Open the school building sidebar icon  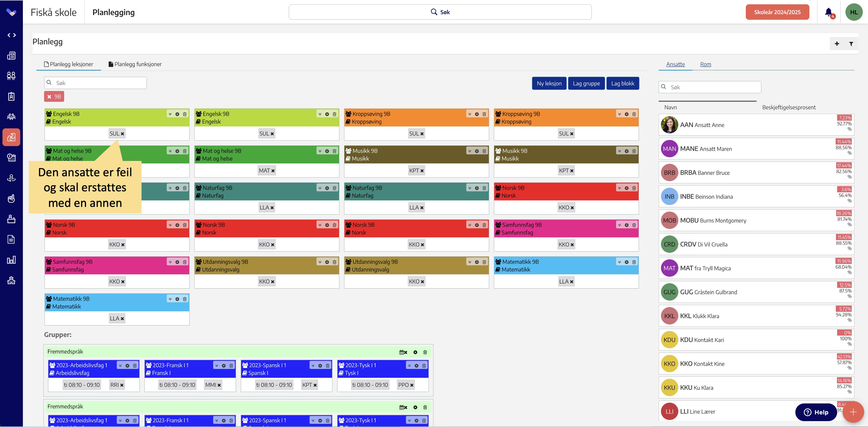click(12, 280)
